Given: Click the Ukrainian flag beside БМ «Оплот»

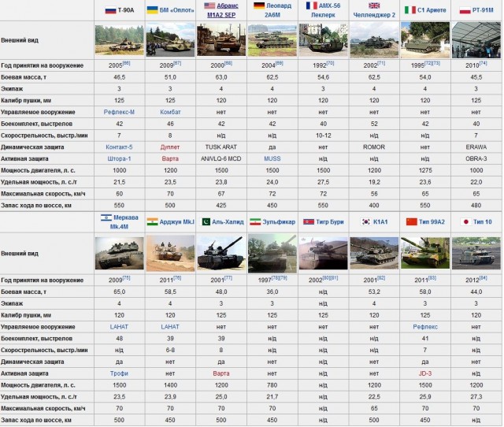Looking at the screenshot, I should tap(152, 10).
